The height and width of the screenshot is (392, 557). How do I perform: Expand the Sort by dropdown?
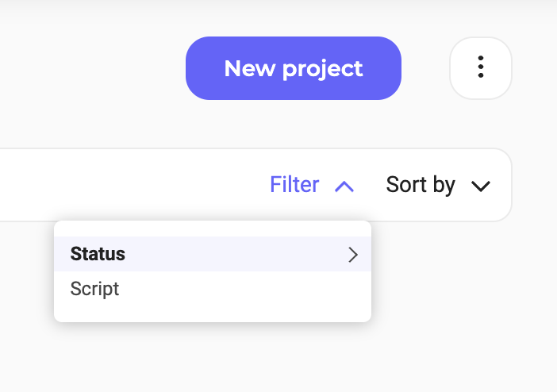(438, 186)
